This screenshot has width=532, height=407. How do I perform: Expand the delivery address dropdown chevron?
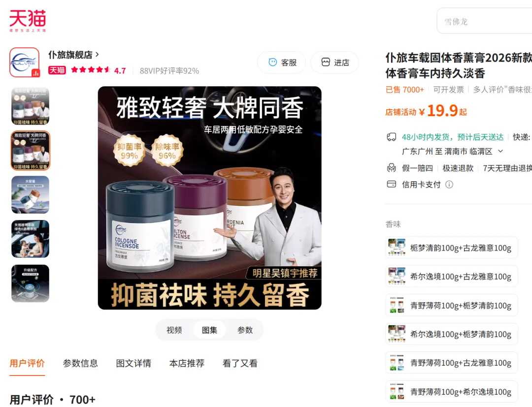[500, 151]
